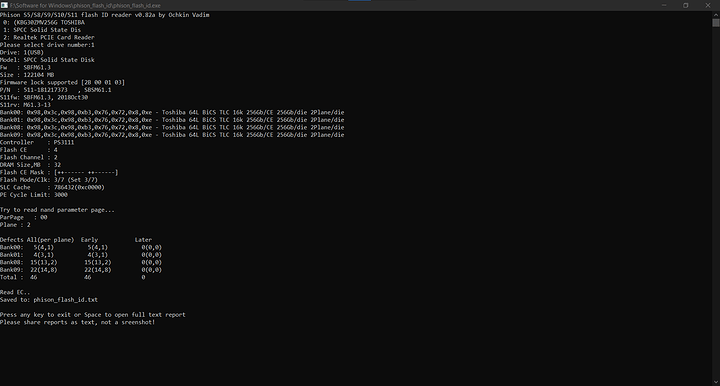Click the 'Total : 46' defects row
Screen dimensions: 720x386
tap(73, 277)
